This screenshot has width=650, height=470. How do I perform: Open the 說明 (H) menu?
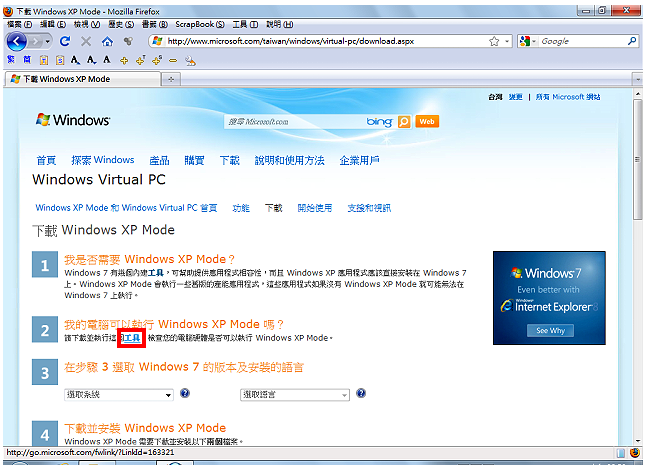(279, 24)
